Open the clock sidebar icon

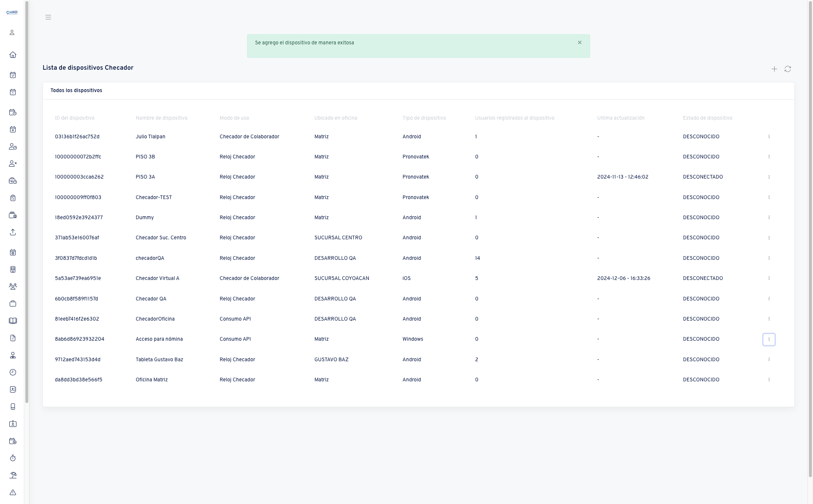[13, 372]
